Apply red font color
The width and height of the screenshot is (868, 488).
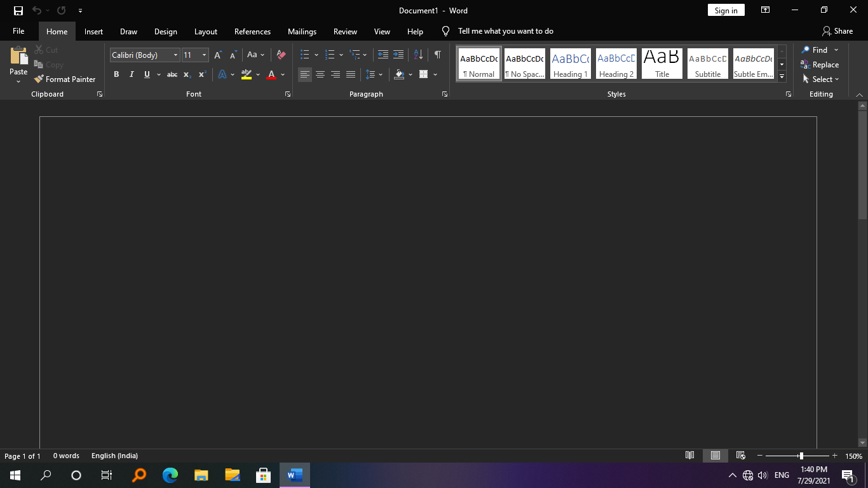click(271, 74)
